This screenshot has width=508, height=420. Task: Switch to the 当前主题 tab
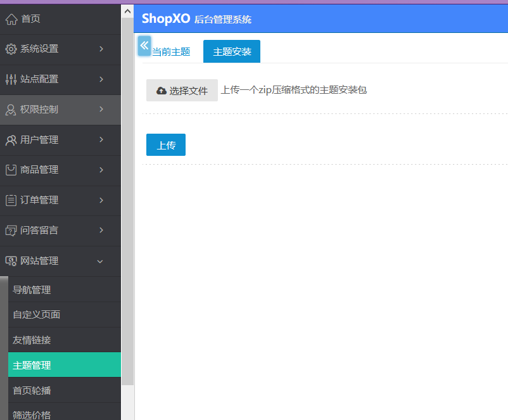(171, 51)
